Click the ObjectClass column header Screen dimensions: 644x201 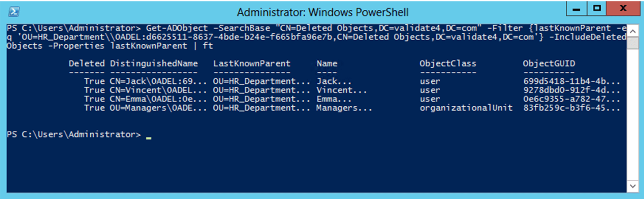(x=448, y=63)
